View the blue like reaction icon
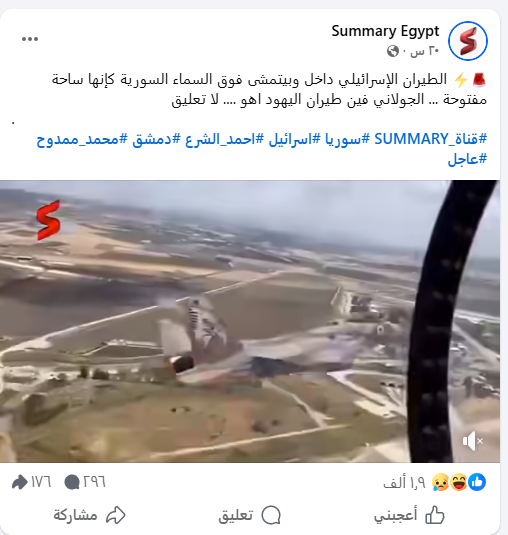This screenshot has height=535, width=508. click(477, 482)
